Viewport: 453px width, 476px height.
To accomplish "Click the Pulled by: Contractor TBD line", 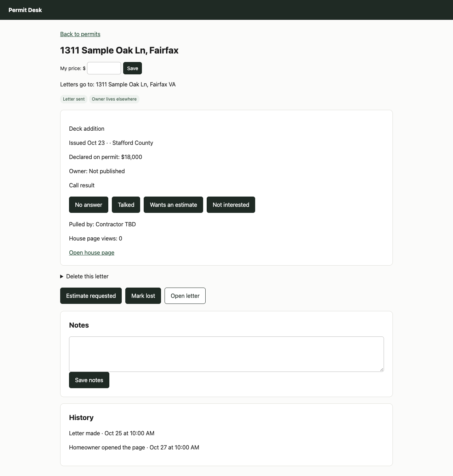I will (x=102, y=224).
